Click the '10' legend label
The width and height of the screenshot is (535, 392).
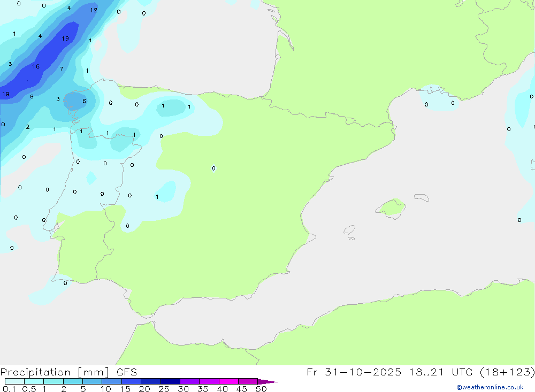106,389
